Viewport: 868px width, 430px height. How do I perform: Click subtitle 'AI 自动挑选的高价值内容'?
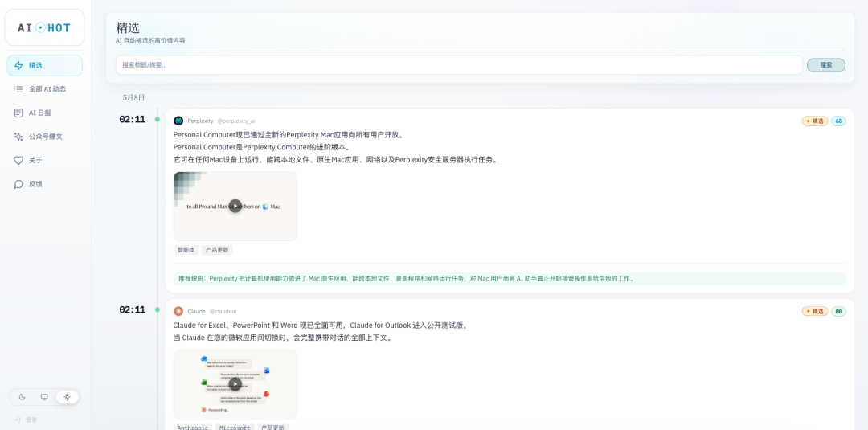point(150,41)
